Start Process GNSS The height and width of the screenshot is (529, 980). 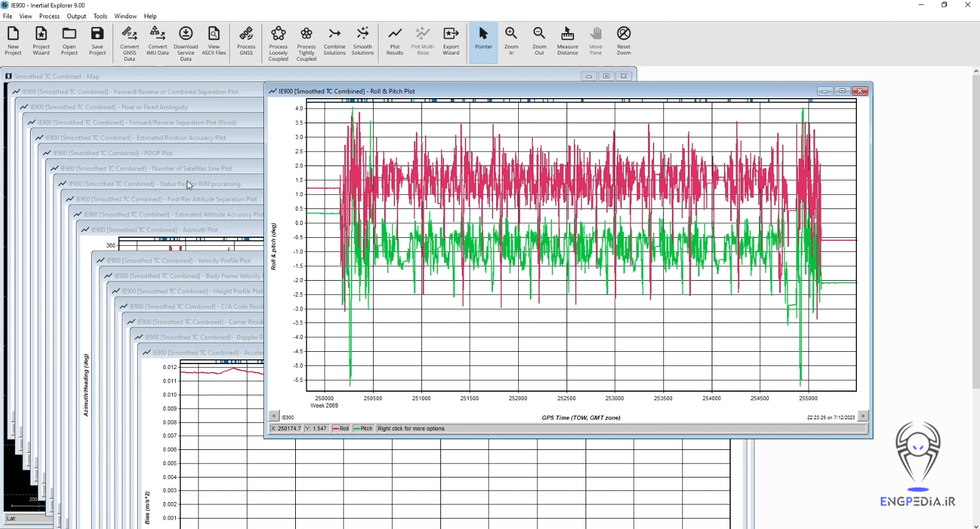tap(246, 42)
